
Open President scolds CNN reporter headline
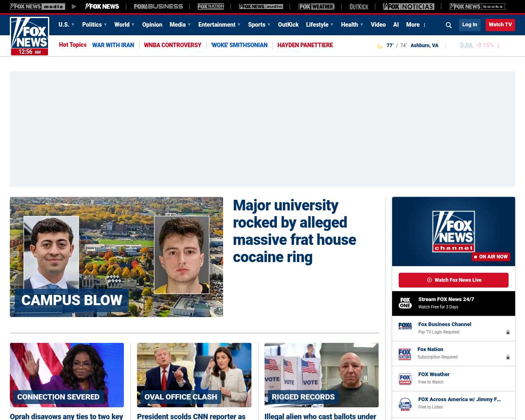191,416
